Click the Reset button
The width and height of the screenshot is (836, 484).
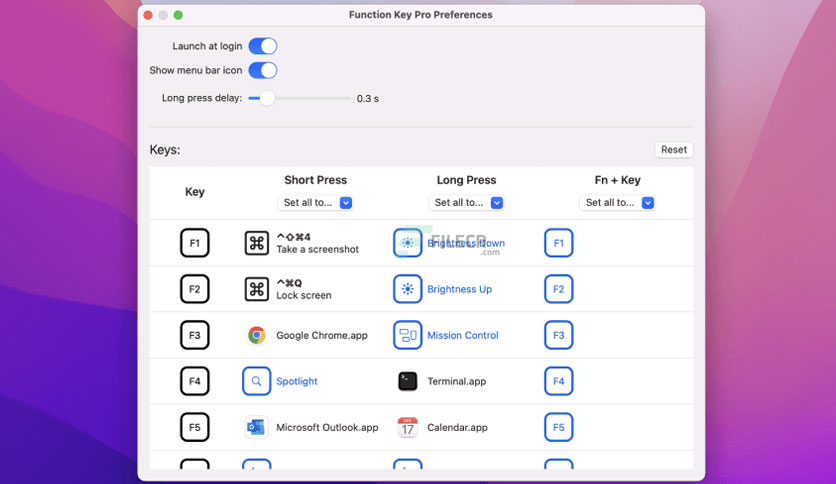tap(674, 150)
